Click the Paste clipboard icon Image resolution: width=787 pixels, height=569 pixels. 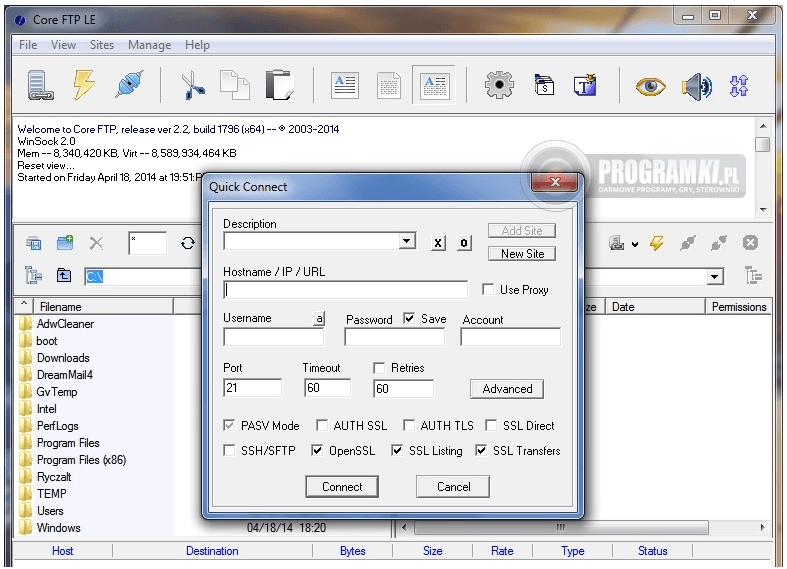(279, 85)
